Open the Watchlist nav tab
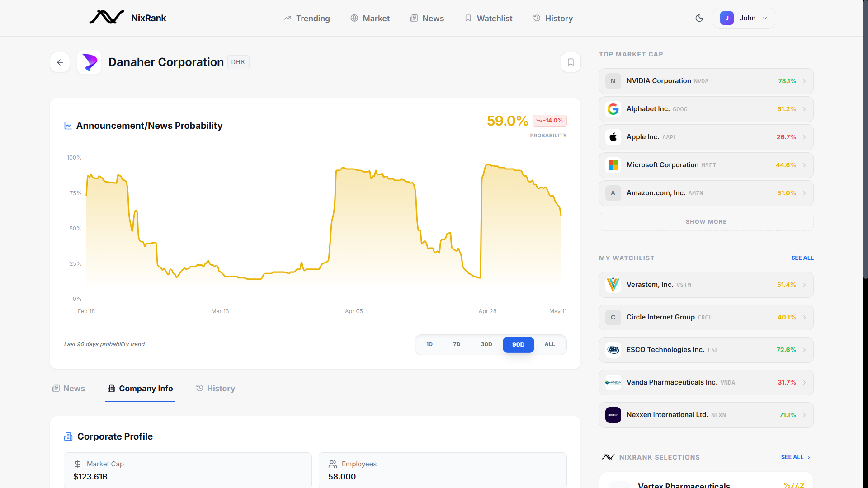Viewport: 868px width, 488px height. tap(488, 18)
